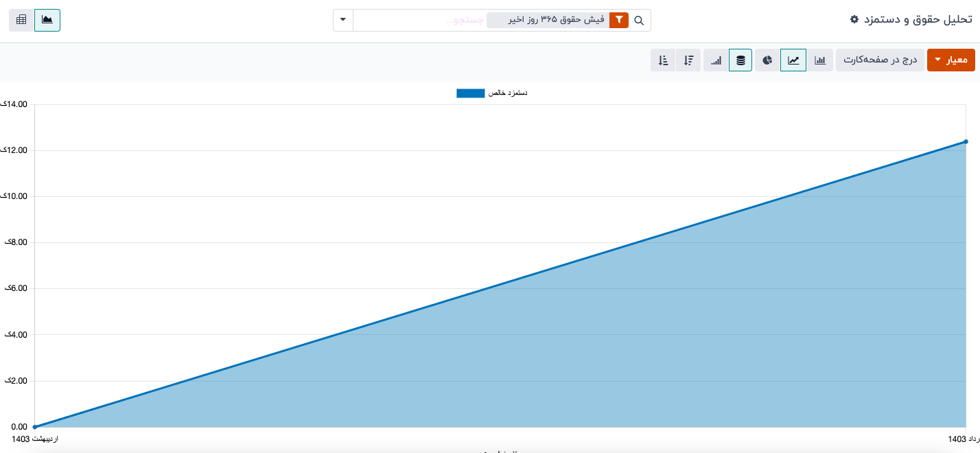This screenshot has width=980, height=453.
Task: Switch to the pie chart
Action: 767,60
